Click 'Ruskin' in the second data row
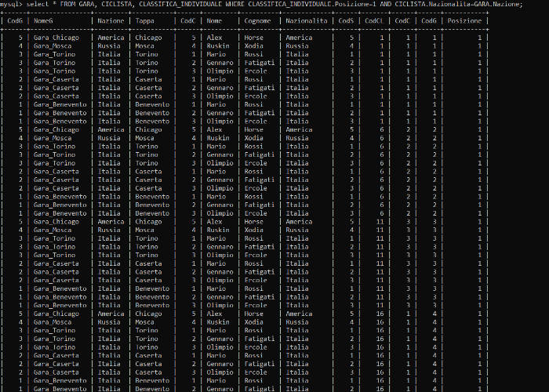Viewport: 549px width, 392px height. click(x=219, y=46)
